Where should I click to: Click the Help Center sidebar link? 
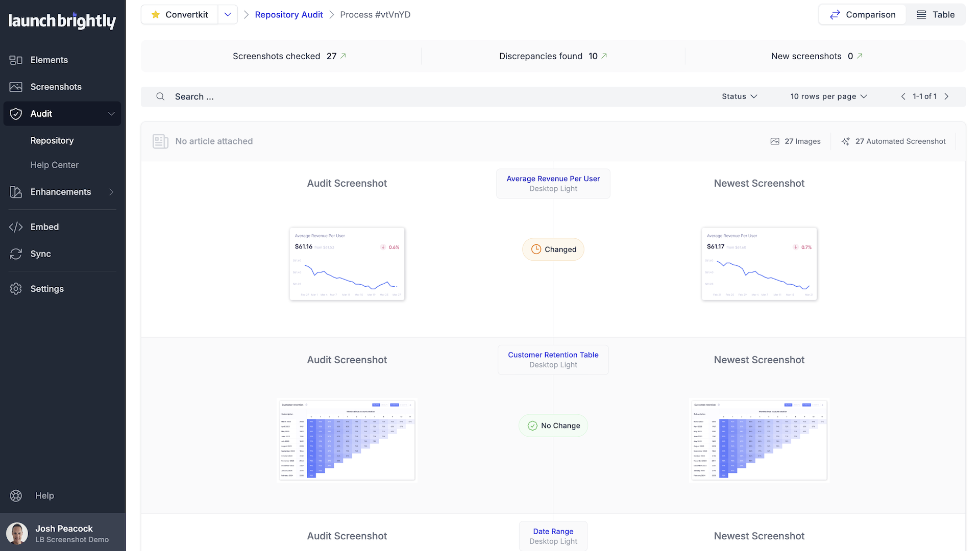[55, 164]
